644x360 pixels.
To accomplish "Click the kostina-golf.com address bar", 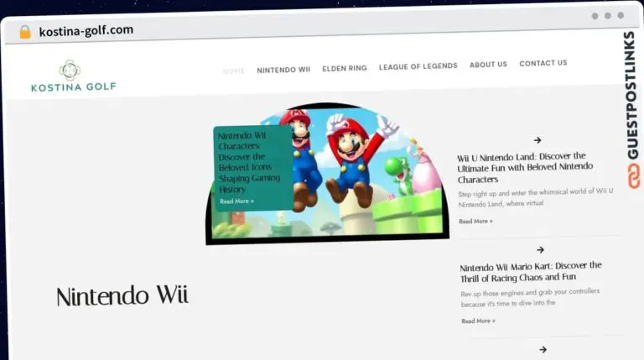I will [x=86, y=30].
